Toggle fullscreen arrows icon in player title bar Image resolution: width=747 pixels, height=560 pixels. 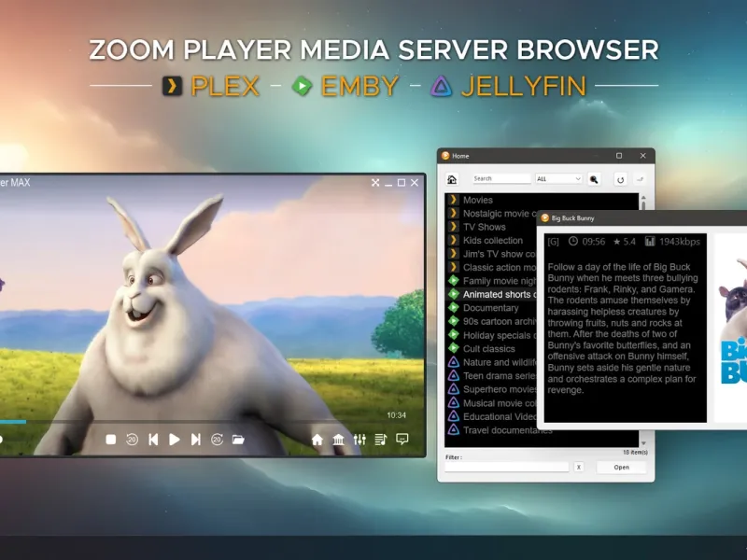pos(375,183)
